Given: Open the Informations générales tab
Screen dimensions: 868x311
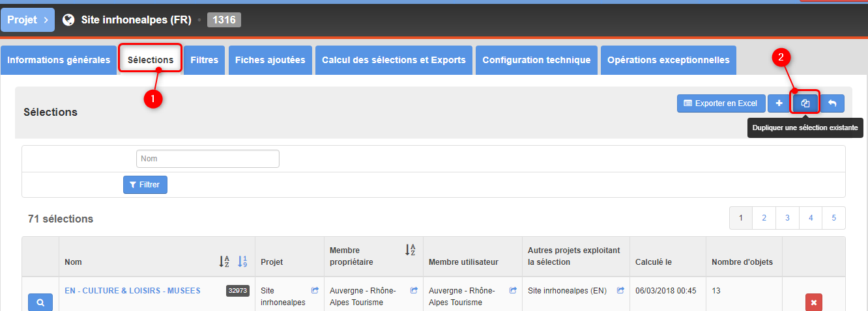Looking at the screenshot, I should coord(59,60).
